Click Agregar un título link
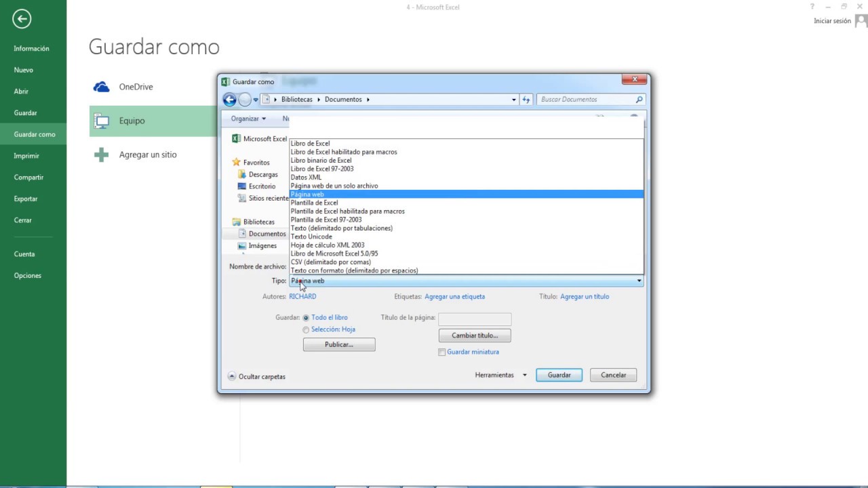The width and height of the screenshot is (868, 488). tap(585, 297)
